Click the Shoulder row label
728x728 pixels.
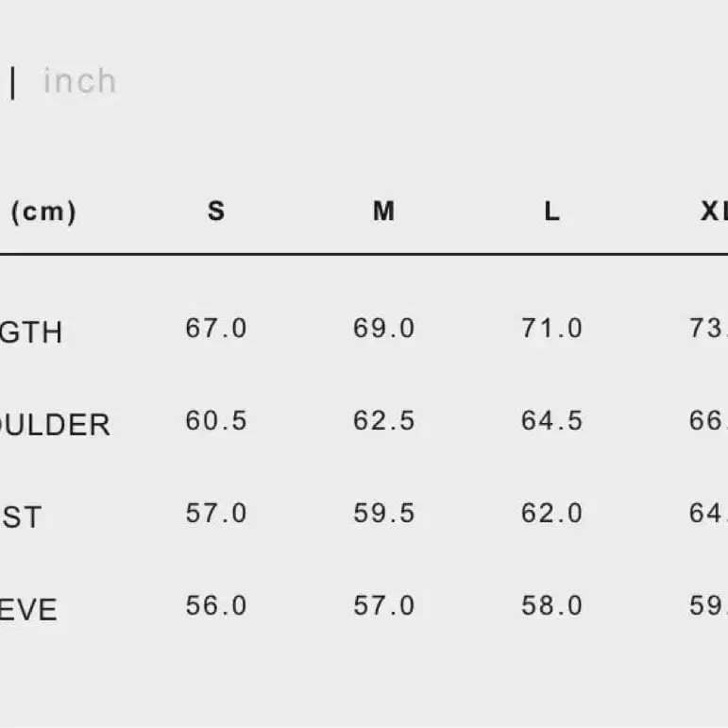pos(55,425)
